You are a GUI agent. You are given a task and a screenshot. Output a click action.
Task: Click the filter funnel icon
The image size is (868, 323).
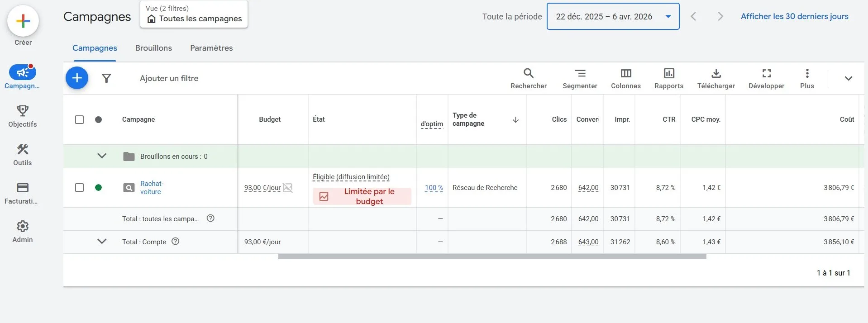[x=106, y=78]
